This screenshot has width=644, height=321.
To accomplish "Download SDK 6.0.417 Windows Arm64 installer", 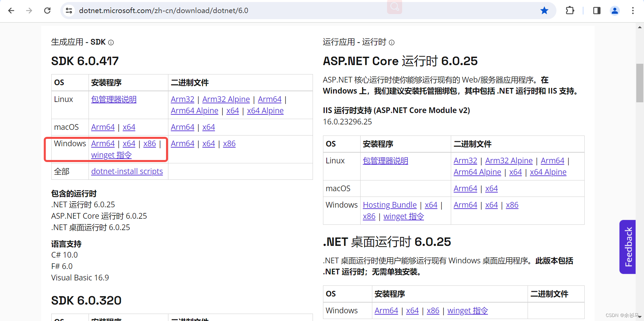I will click(103, 144).
